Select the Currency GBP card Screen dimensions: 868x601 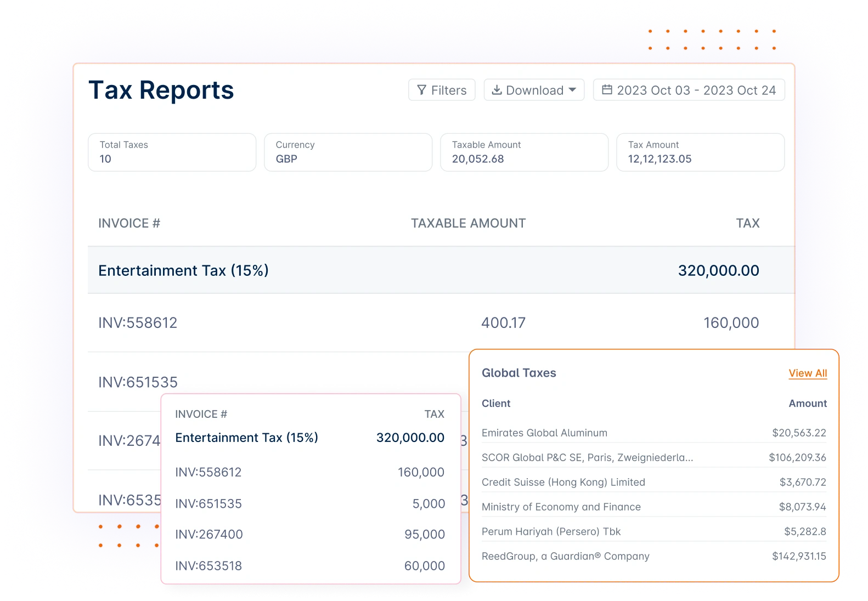tap(348, 152)
